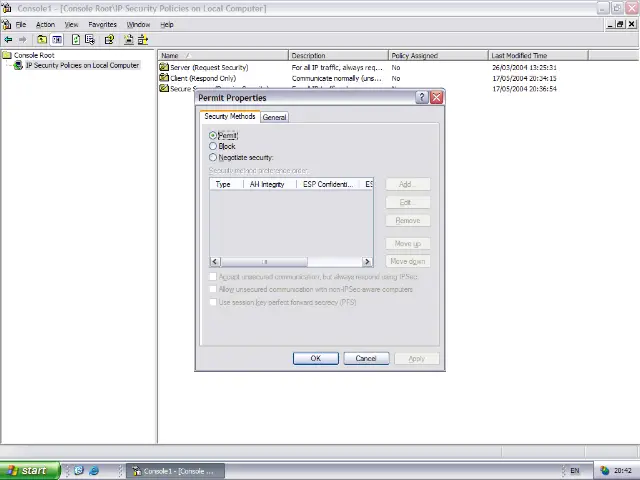Open Internet Explorer from quick launch

pyautogui.click(x=94, y=470)
